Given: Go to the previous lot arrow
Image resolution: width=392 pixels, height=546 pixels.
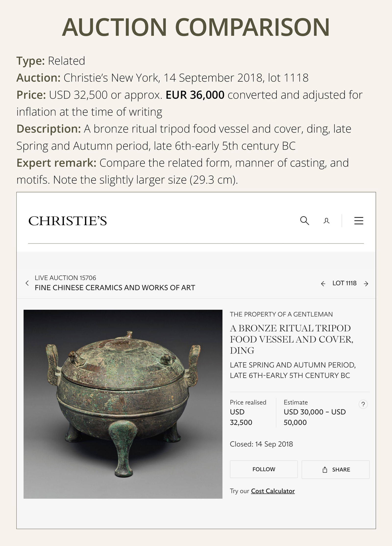Looking at the screenshot, I should point(323,283).
